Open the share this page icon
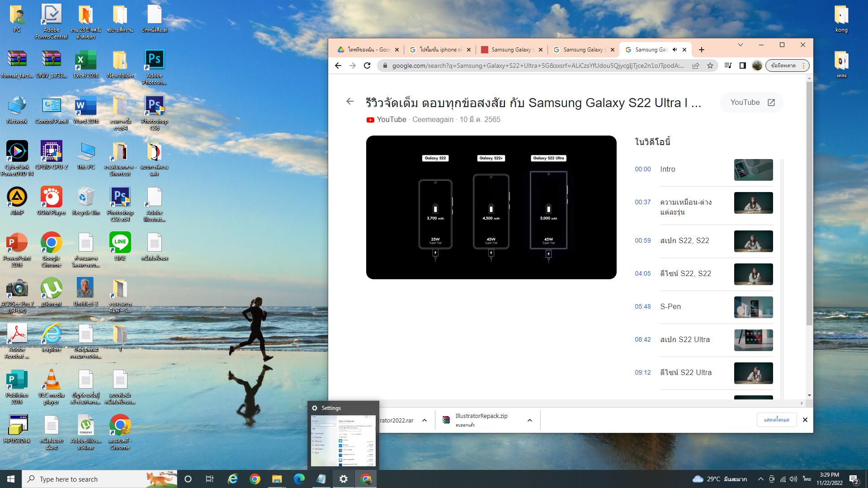The width and height of the screenshot is (868, 488). click(x=696, y=66)
